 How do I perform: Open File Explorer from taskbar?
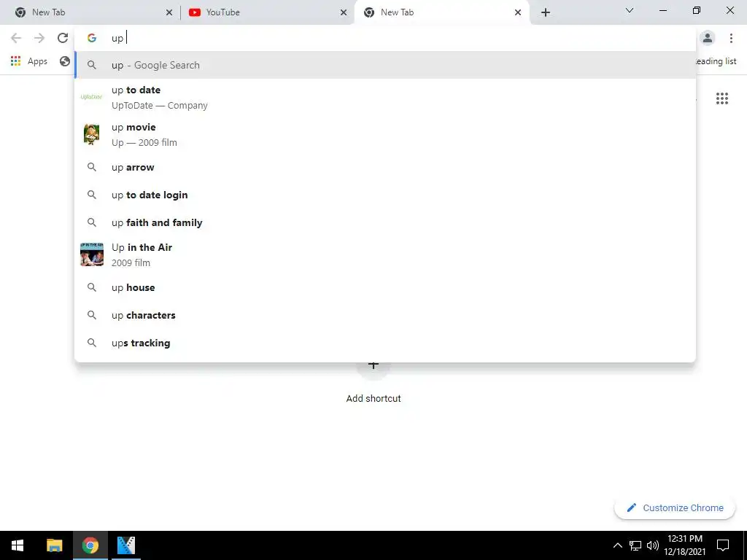(x=54, y=545)
